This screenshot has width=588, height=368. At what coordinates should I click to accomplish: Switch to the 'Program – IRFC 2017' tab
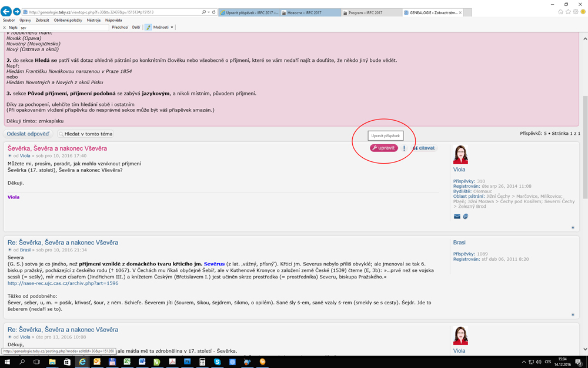point(370,12)
